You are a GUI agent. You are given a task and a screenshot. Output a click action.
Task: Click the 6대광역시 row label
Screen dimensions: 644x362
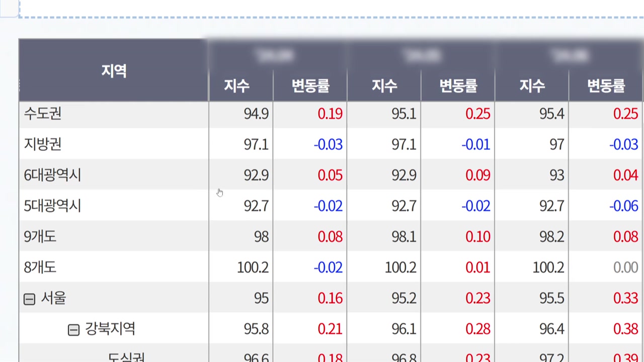pyautogui.click(x=52, y=175)
